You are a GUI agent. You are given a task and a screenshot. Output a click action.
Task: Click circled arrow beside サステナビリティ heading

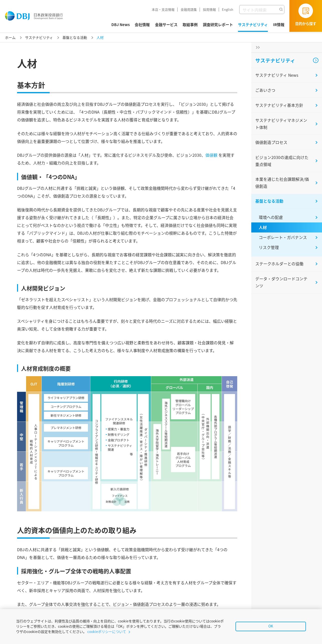[x=315, y=60]
